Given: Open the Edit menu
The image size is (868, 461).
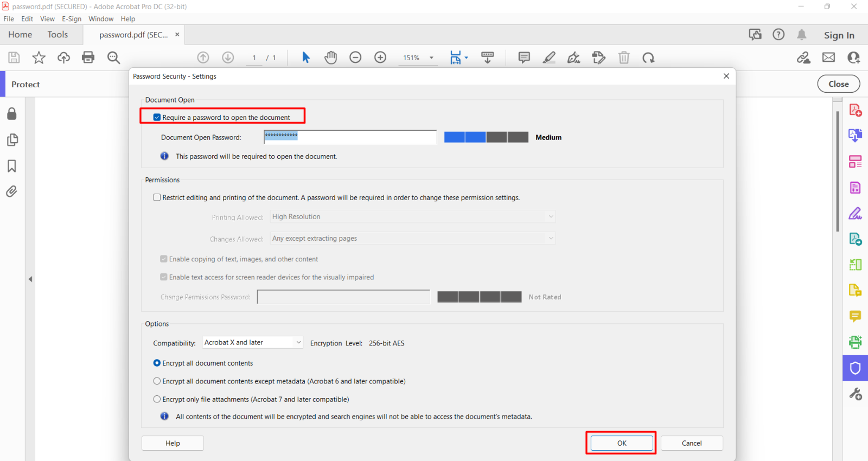Looking at the screenshot, I should point(27,19).
